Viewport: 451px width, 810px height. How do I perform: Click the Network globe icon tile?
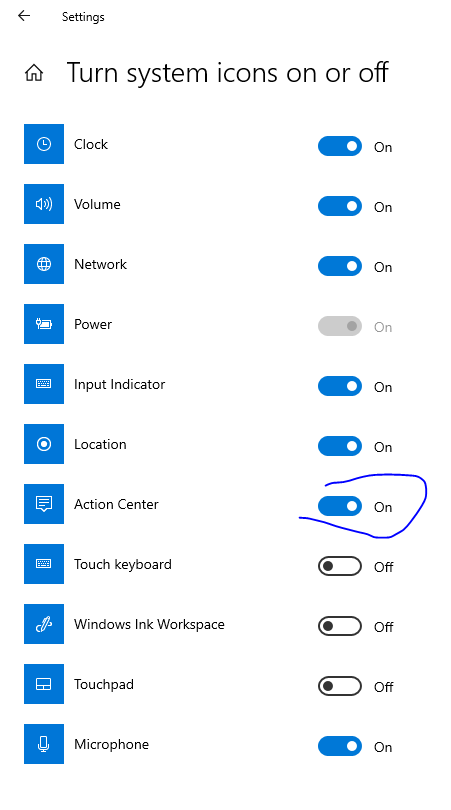(x=44, y=264)
